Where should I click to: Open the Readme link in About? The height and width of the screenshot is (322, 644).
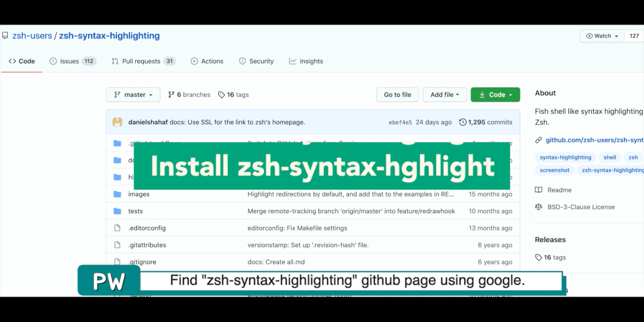559,190
